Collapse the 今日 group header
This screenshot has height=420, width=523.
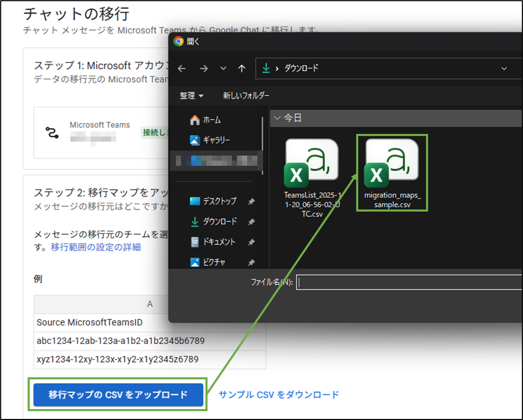click(277, 118)
